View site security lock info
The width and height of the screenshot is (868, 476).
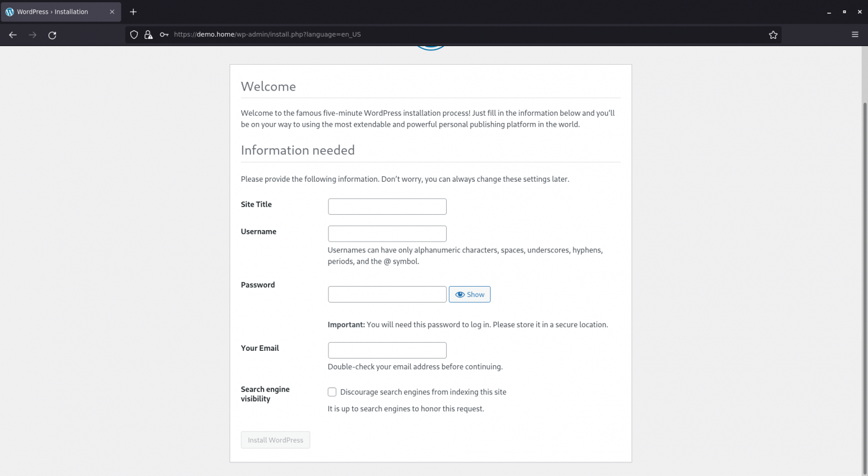148,35
